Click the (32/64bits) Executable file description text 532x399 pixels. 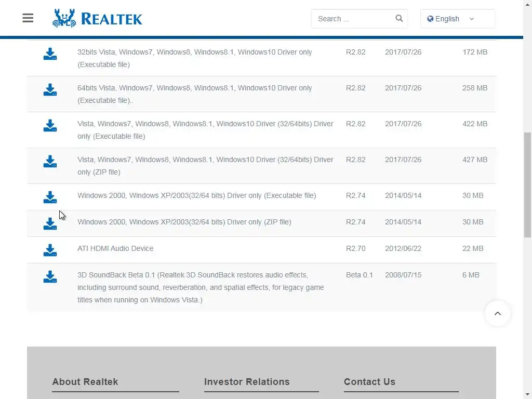pyautogui.click(x=205, y=130)
